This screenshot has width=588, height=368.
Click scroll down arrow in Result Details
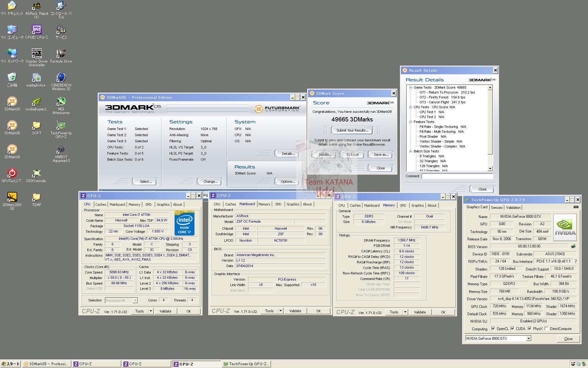pos(490,168)
